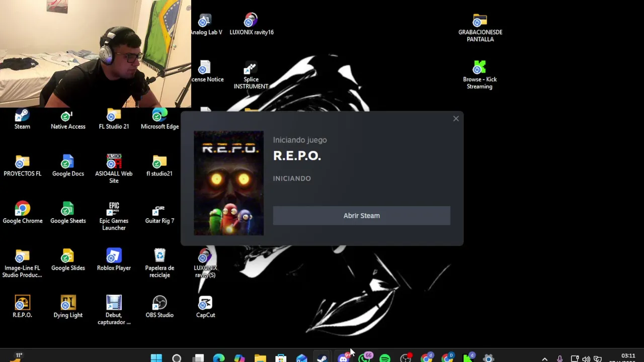
Task: Open Outlook from the taskbar
Action: coord(301,358)
